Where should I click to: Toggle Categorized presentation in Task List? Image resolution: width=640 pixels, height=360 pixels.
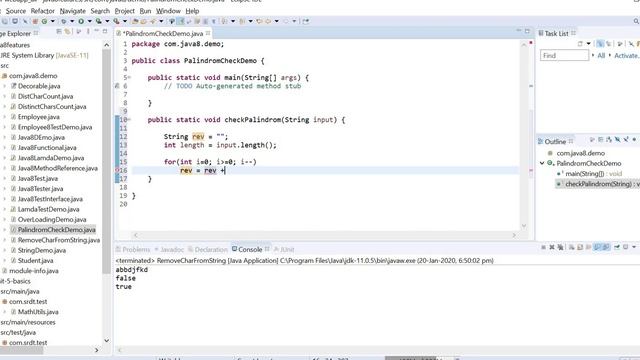pos(600,44)
